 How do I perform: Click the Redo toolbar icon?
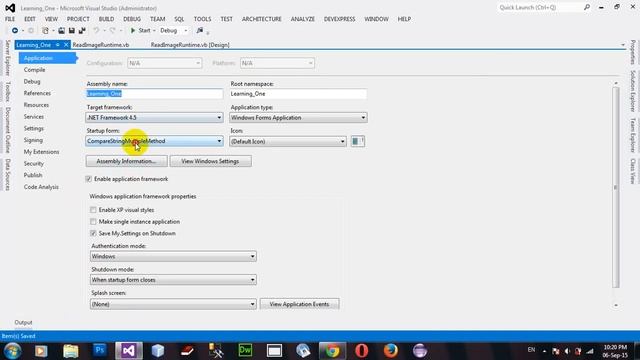tap(113, 31)
